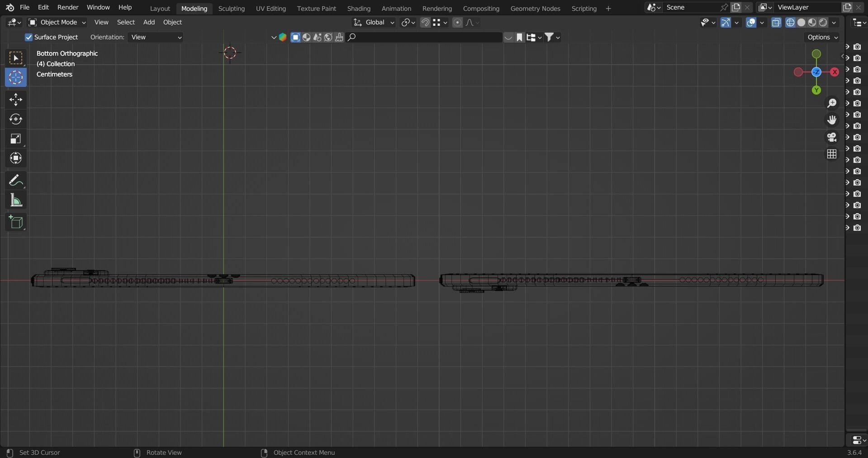Open the snapping options dropdown
The height and width of the screenshot is (458, 868).
tap(440, 23)
